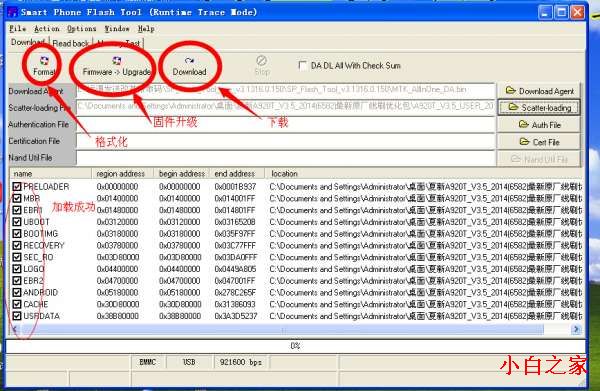The height and width of the screenshot is (391, 600).
Task: Click the Authentication File input field
Action: tap(286, 124)
